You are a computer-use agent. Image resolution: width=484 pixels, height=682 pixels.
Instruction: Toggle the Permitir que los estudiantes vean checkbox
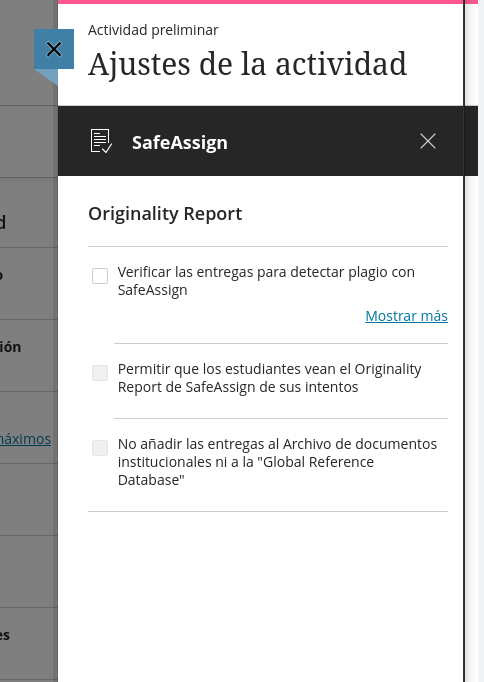click(x=100, y=373)
